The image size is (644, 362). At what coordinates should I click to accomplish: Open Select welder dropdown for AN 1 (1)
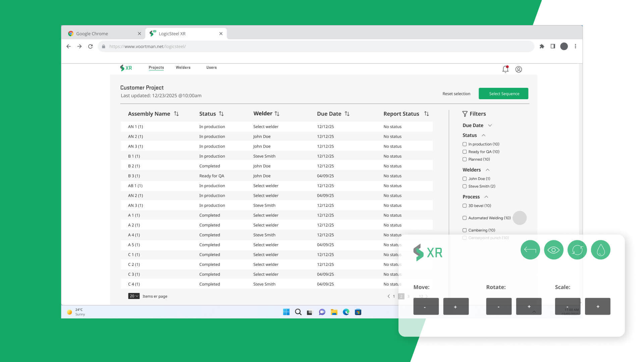pos(266,127)
